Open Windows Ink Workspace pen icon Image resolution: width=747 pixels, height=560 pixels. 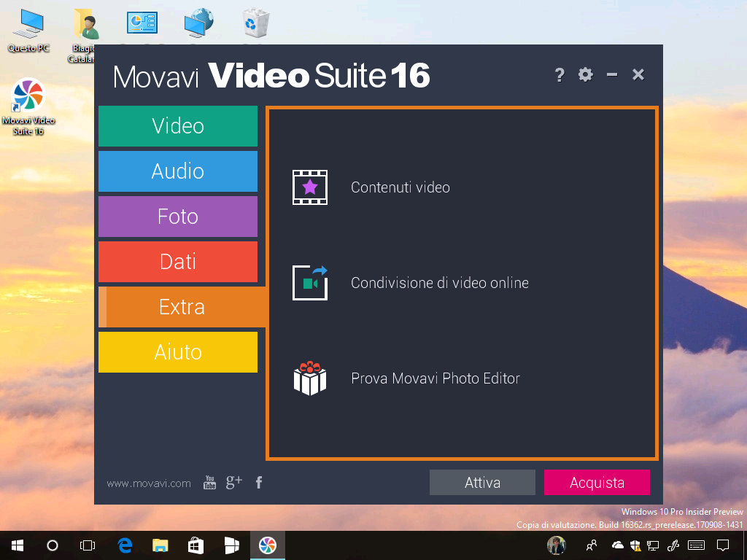tap(673, 545)
